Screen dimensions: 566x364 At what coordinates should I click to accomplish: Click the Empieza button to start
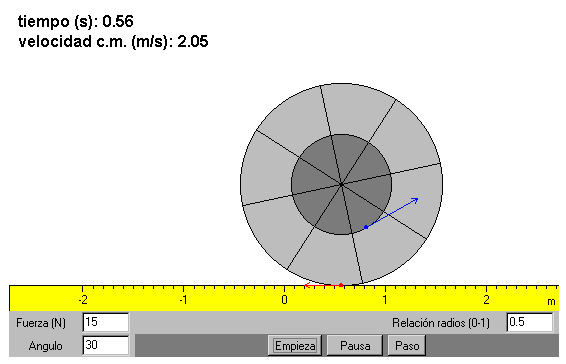point(295,346)
